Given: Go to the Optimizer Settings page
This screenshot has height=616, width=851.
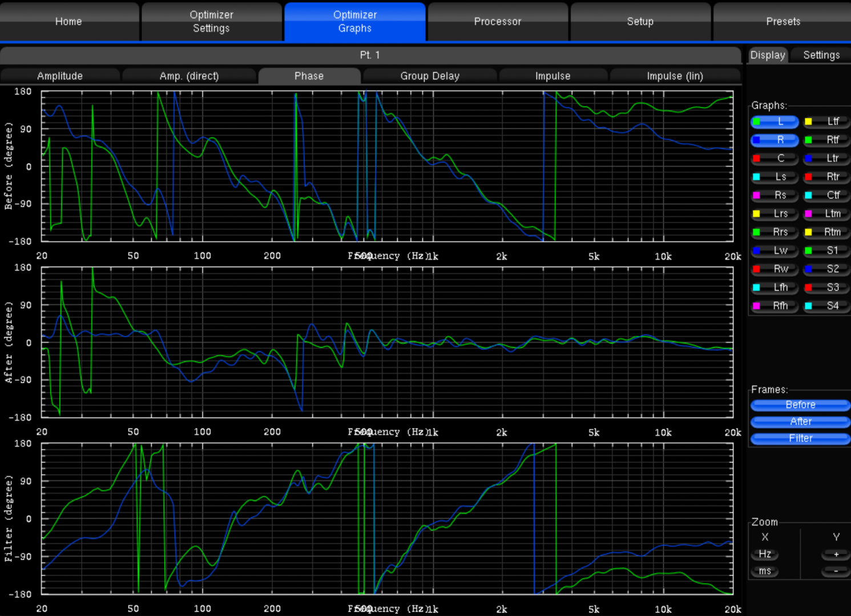Looking at the screenshot, I should tap(211, 22).
